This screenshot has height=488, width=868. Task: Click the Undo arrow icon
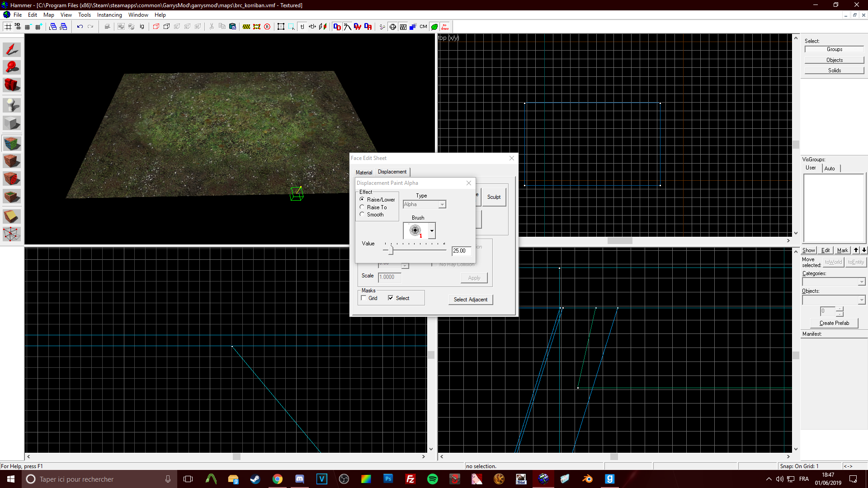point(80,27)
